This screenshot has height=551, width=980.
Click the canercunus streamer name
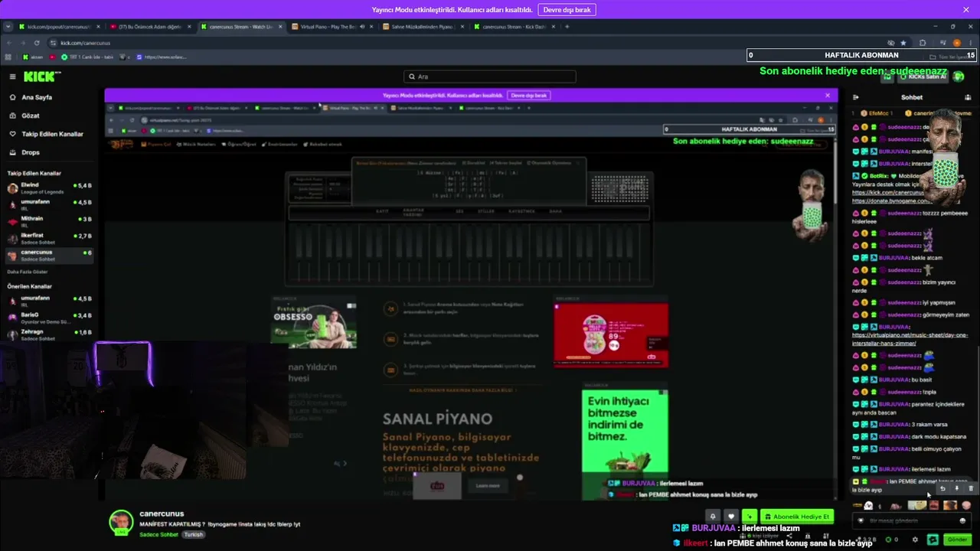162,514
